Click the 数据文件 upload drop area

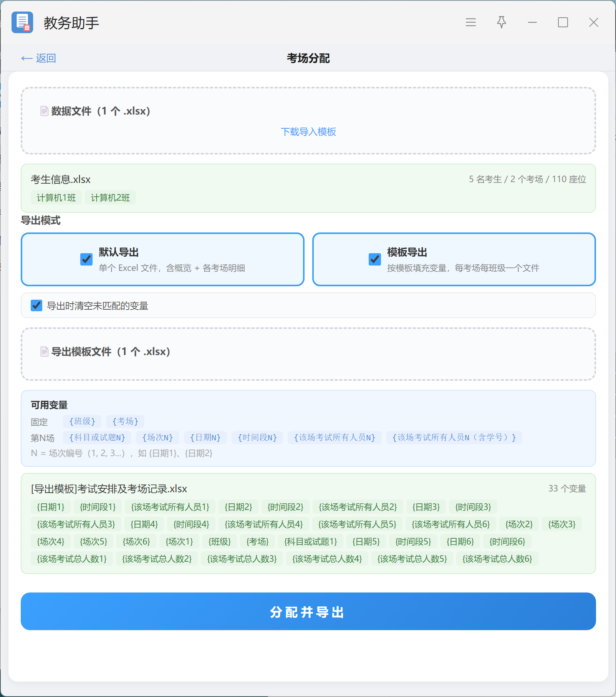[x=308, y=121]
